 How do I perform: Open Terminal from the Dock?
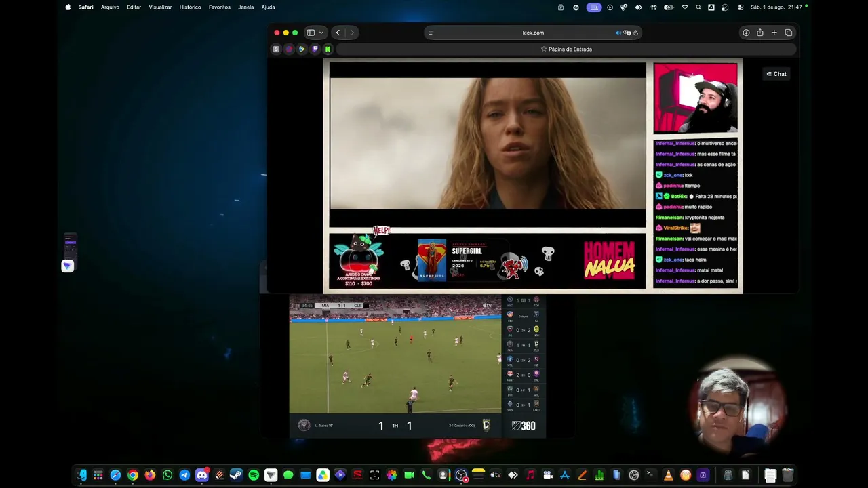point(651,475)
